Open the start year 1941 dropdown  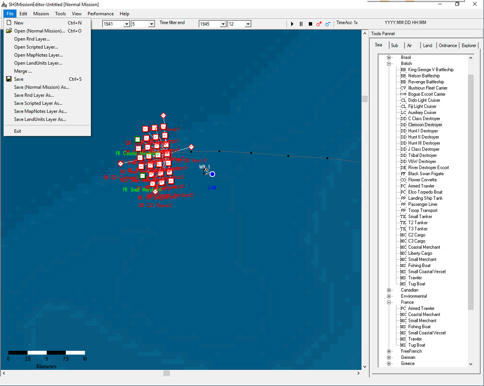click(x=126, y=24)
